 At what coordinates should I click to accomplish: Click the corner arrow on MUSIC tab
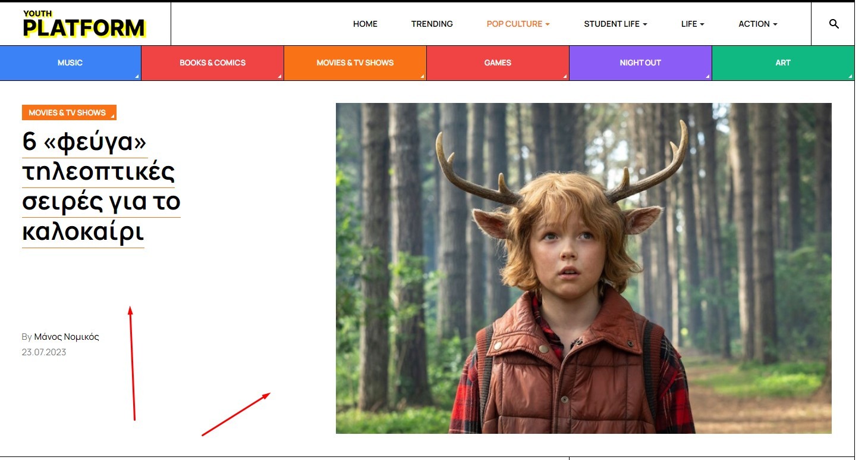[137, 76]
